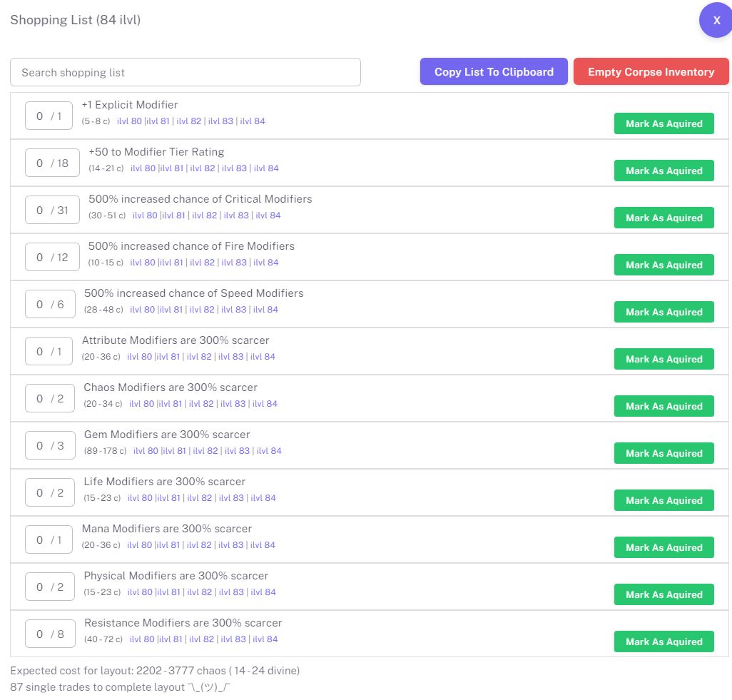Open ilvl 84 link for Fire Modifiers
The height and width of the screenshot is (700, 732).
[x=266, y=263]
